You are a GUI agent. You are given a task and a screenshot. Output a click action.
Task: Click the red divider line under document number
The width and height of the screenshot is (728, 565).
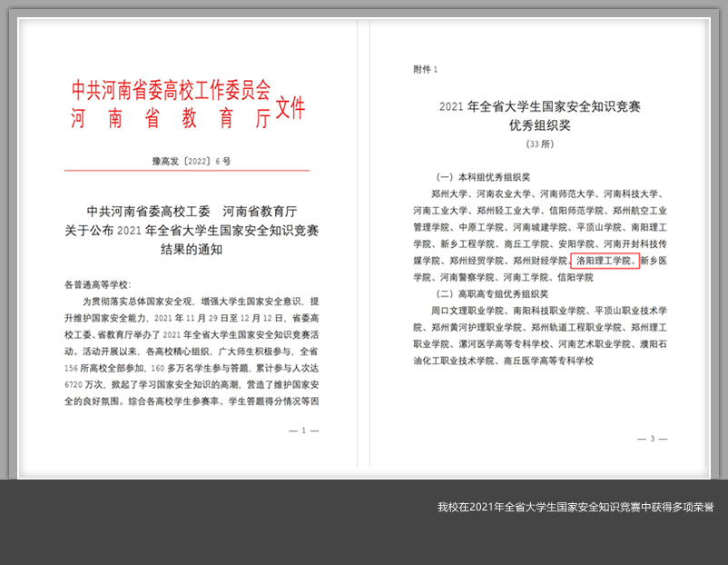point(191,170)
